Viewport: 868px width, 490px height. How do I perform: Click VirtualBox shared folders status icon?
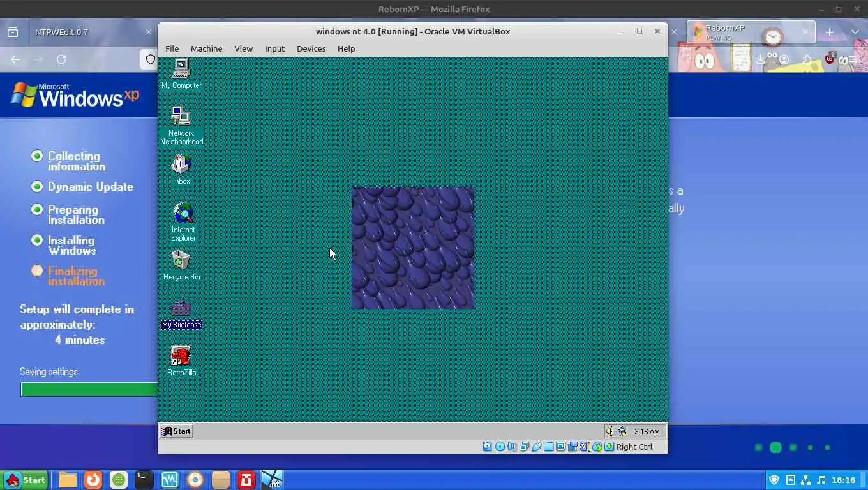(548, 447)
